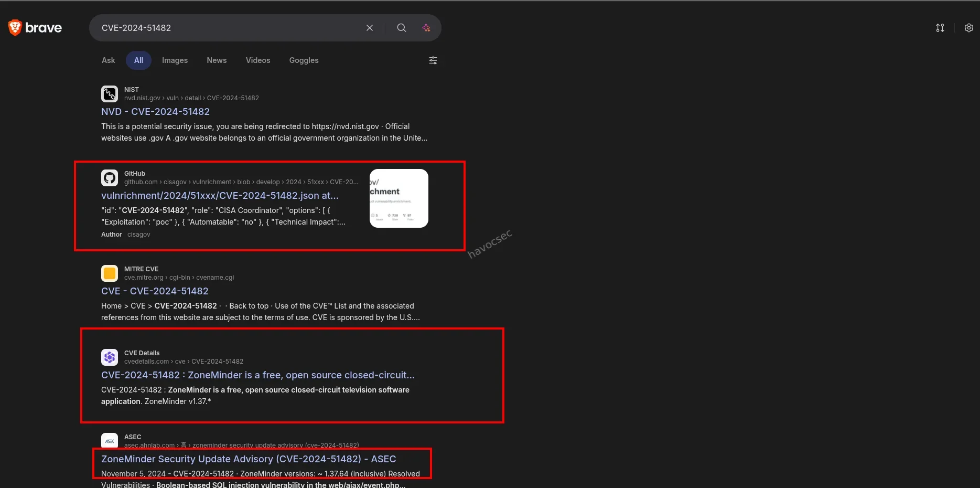Switch to the Goggles tab
This screenshot has height=488, width=980.
304,60
